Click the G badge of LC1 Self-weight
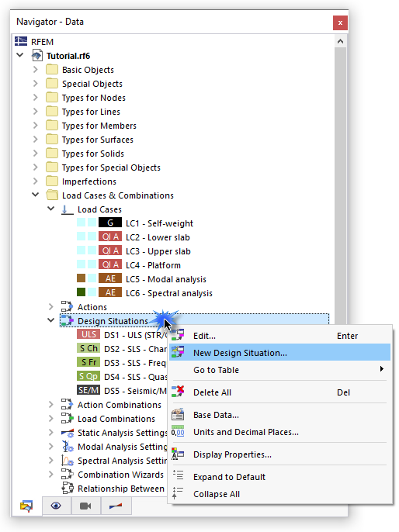 110,223
